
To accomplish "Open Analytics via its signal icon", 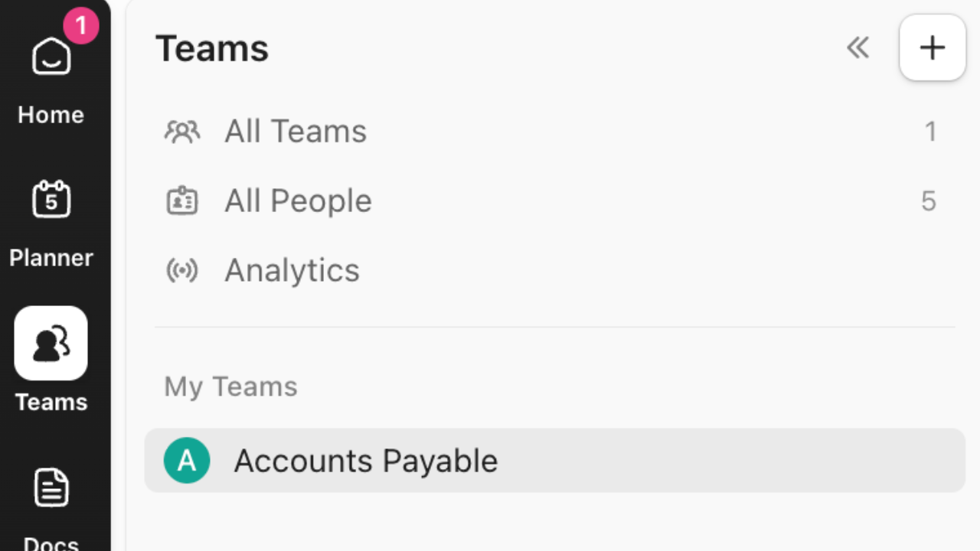I will (182, 270).
